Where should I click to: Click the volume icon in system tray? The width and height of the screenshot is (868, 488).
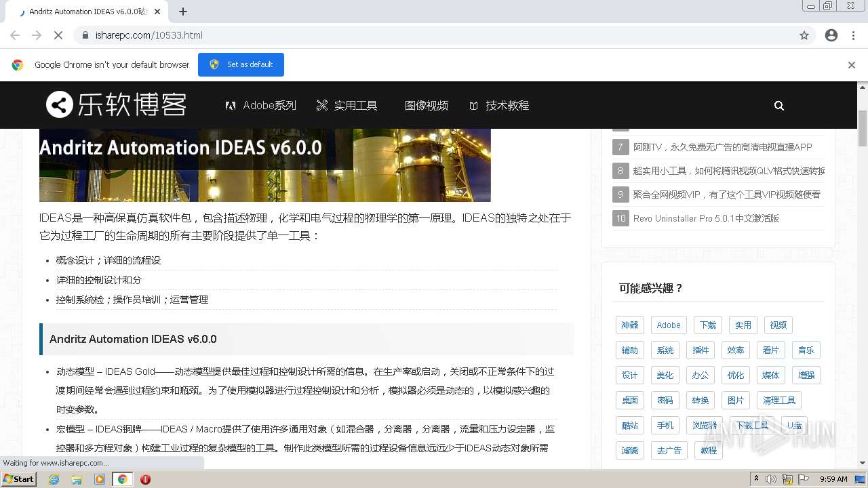[771, 479]
